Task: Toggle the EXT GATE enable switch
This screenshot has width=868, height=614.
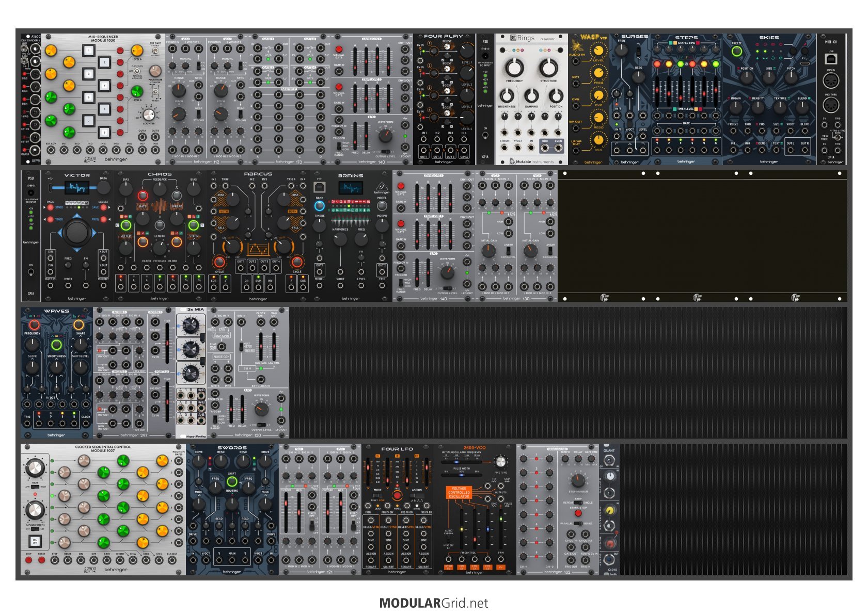Action: [x=155, y=51]
